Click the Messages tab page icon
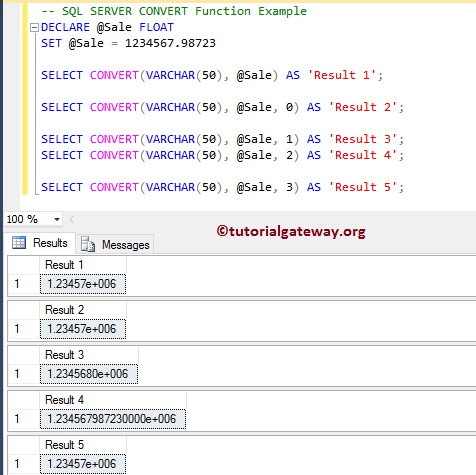The height and width of the screenshot is (475, 476). click(x=88, y=244)
